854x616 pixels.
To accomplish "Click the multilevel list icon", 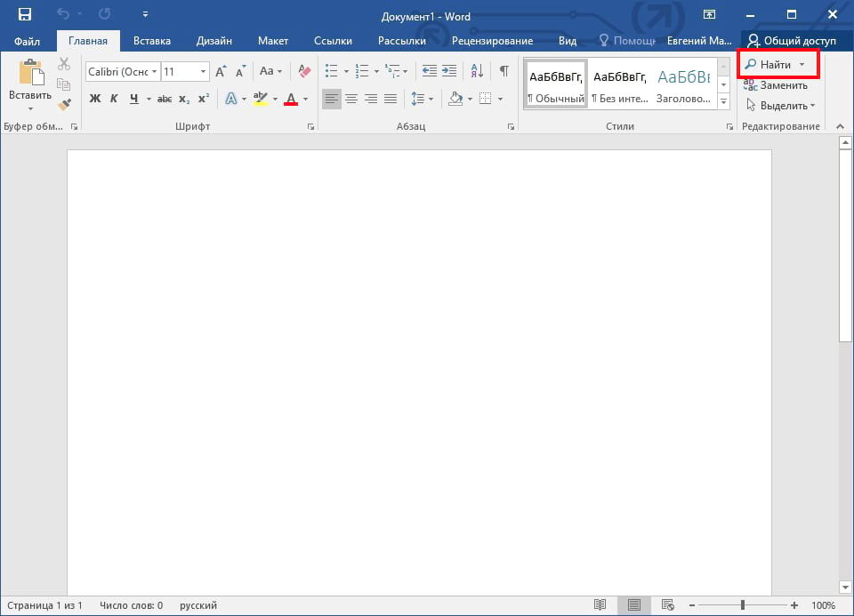I will point(392,71).
